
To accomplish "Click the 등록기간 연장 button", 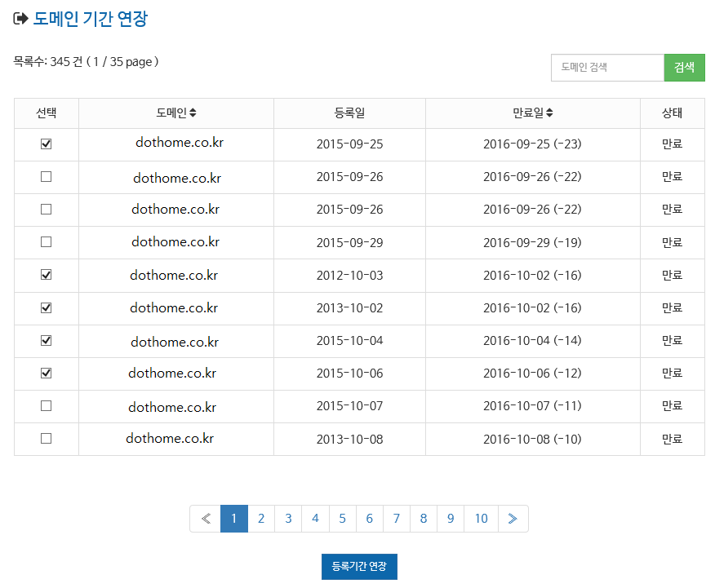I will pos(359,567).
